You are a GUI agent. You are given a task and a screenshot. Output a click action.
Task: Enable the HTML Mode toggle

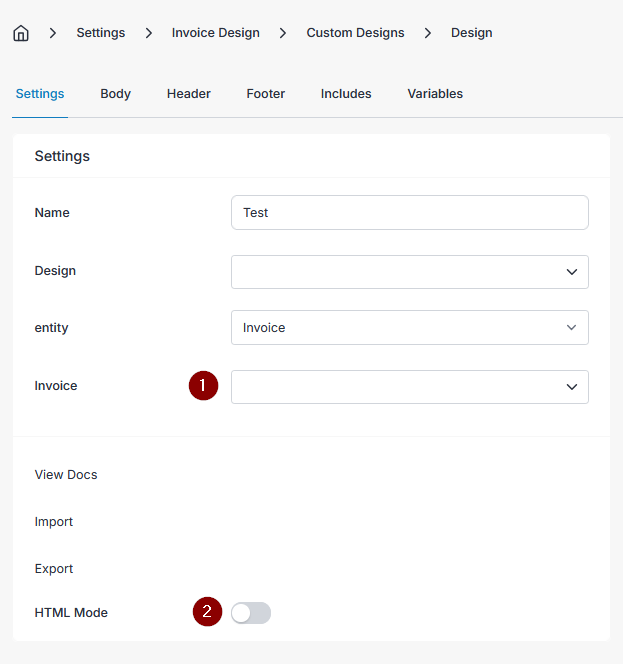coord(251,613)
